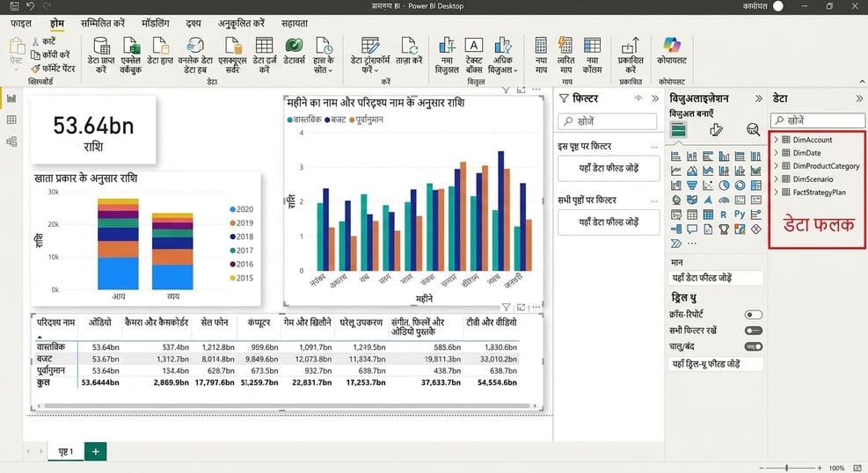Add a New Column (नया कॉलम)

coord(592,55)
